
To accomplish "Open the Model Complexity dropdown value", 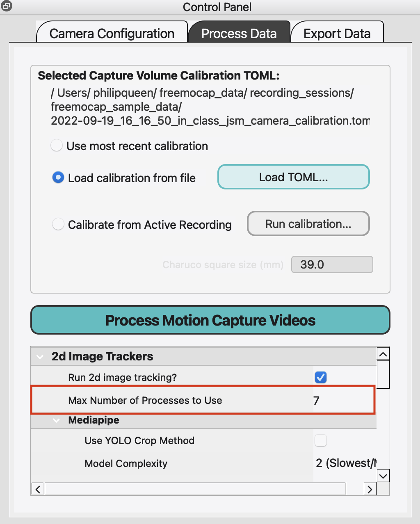I will 345,463.
